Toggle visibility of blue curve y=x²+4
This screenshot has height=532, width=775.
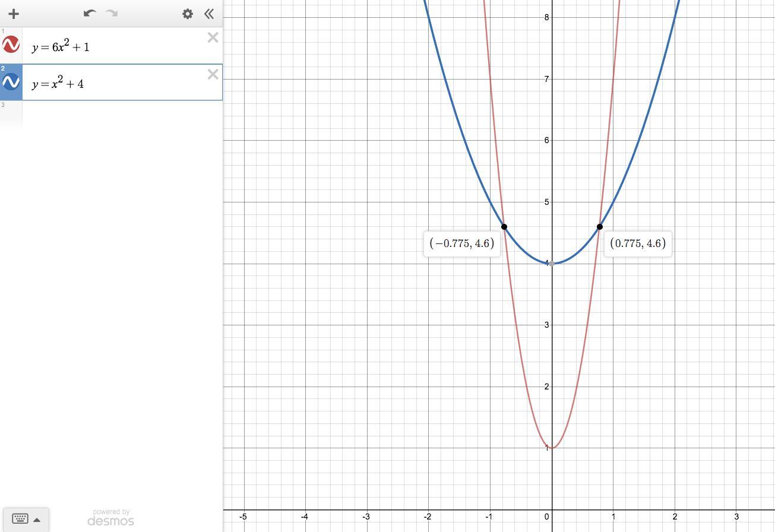[11, 81]
